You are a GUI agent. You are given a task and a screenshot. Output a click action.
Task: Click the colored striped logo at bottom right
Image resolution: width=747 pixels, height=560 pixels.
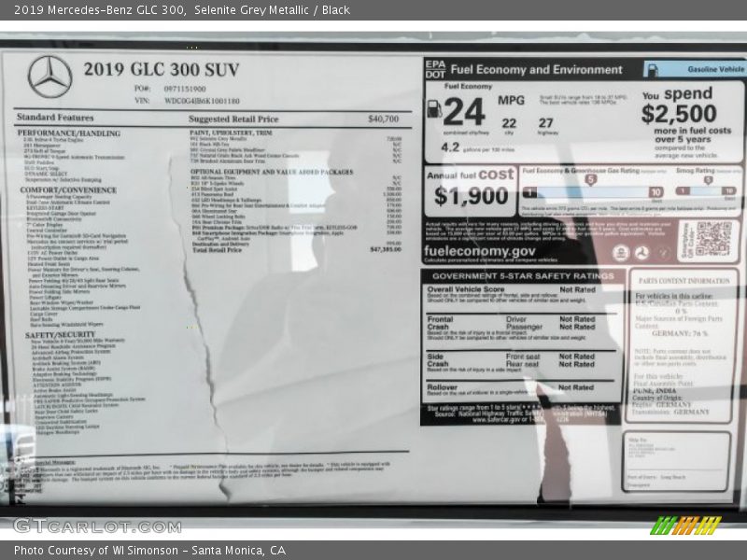[685, 525]
